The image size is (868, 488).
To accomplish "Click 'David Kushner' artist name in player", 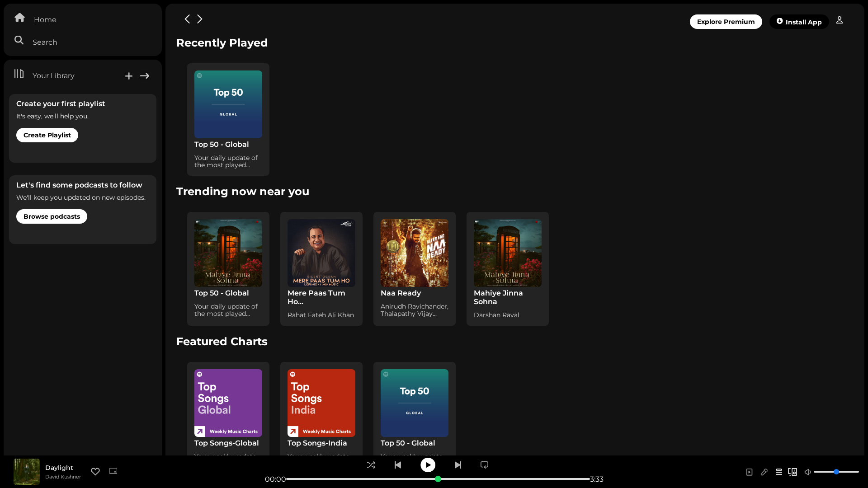I will [63, 477].
